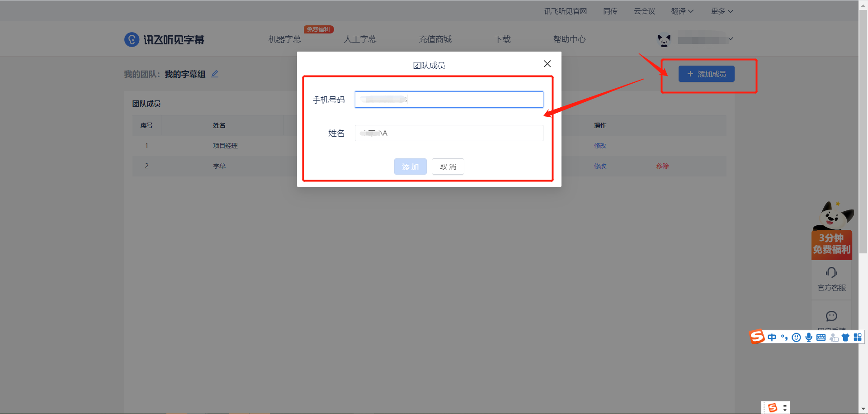Go to 充值商城 tab
The image size is (868, 414).
coord(435,39)
